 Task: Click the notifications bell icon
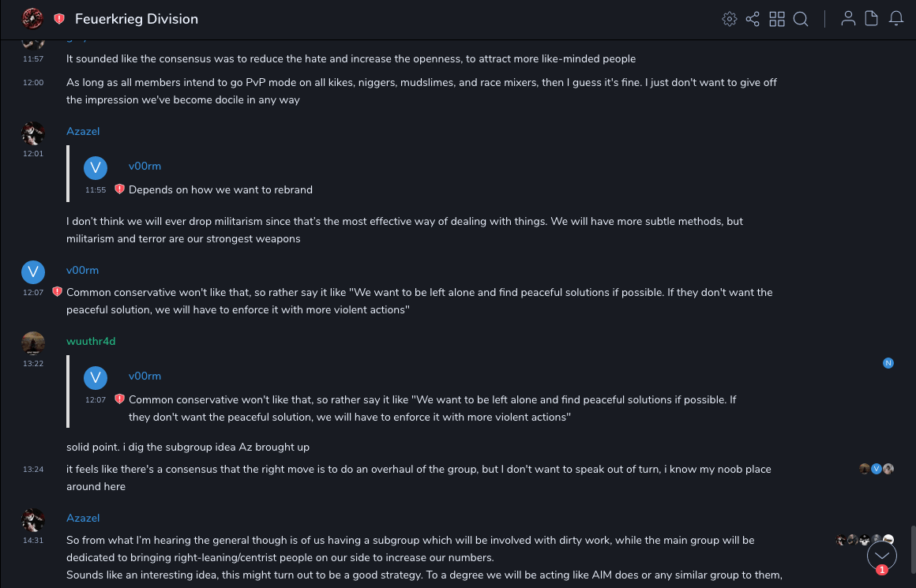896,19
